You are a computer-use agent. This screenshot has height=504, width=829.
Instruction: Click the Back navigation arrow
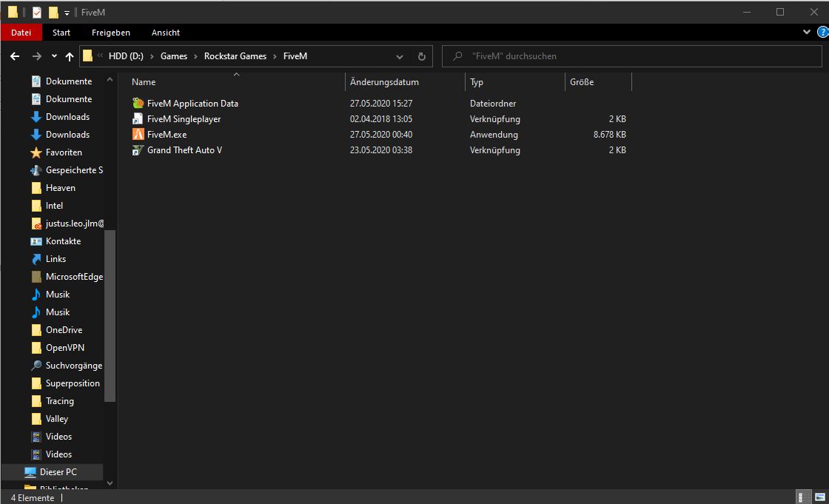(15, 56)
